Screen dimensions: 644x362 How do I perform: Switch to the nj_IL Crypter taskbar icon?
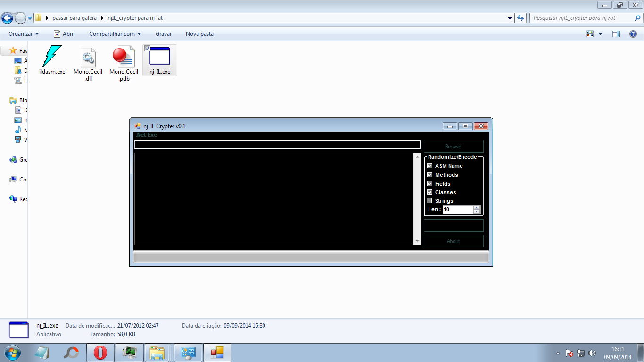(x=217, y=353)
